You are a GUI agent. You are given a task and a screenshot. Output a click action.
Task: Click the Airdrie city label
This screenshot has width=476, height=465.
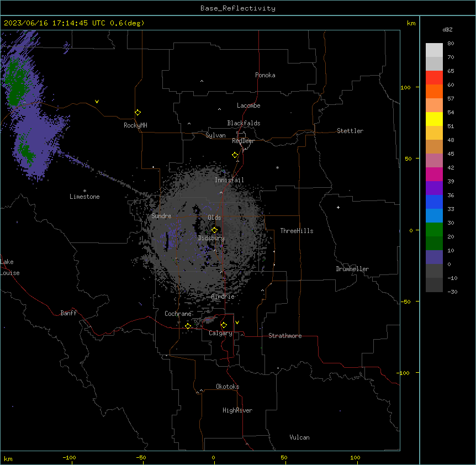point(223,297)
